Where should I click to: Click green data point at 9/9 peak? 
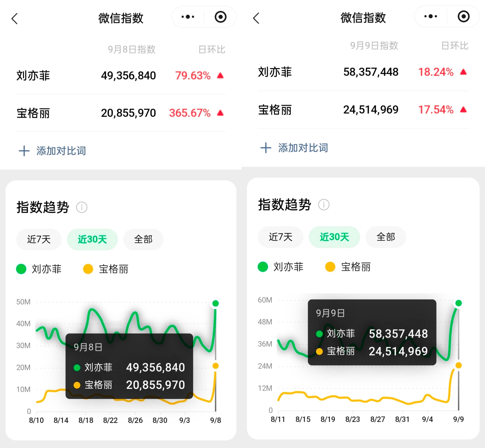pyautogui.click(x=458, y=303)
